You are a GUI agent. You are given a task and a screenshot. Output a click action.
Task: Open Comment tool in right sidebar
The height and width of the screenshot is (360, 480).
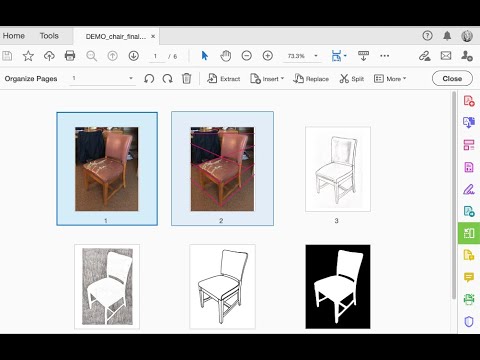tap(469, 277)
